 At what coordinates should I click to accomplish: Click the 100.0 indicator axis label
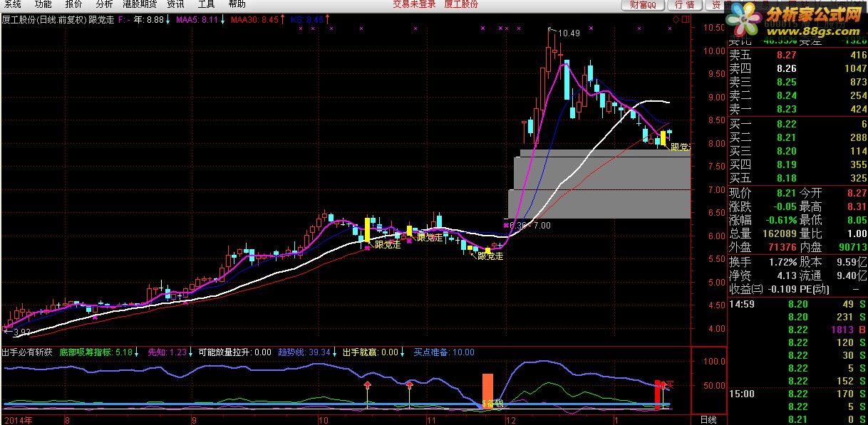click(x=713, y=361)
